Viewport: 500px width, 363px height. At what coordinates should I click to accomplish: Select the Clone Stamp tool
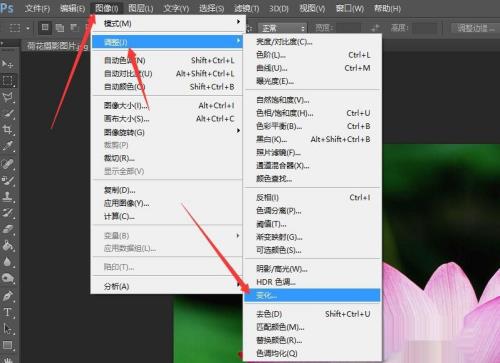click(7, 197)
